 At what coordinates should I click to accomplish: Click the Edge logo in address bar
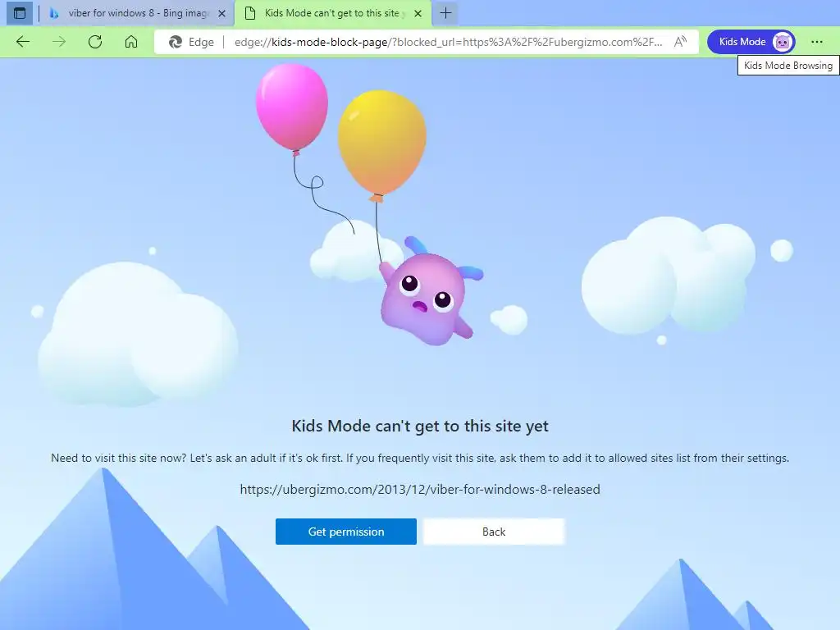tap(176, 42)
